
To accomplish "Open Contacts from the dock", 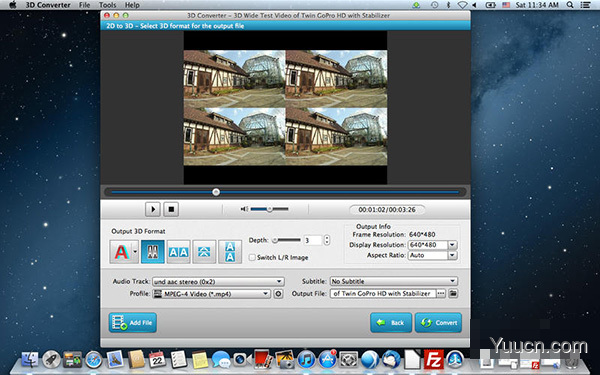I will click(x=136, y=360).
